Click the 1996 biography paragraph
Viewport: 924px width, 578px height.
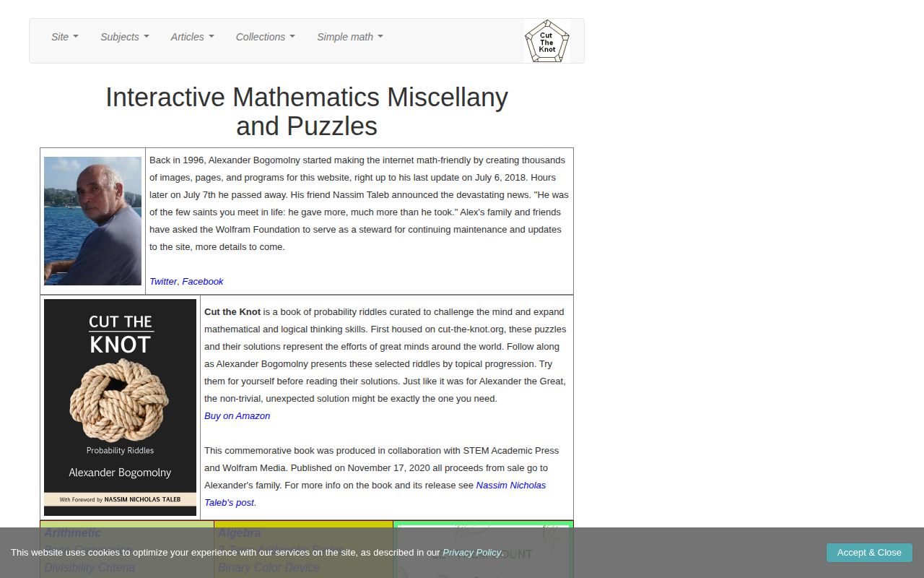(x=359, y=204)
